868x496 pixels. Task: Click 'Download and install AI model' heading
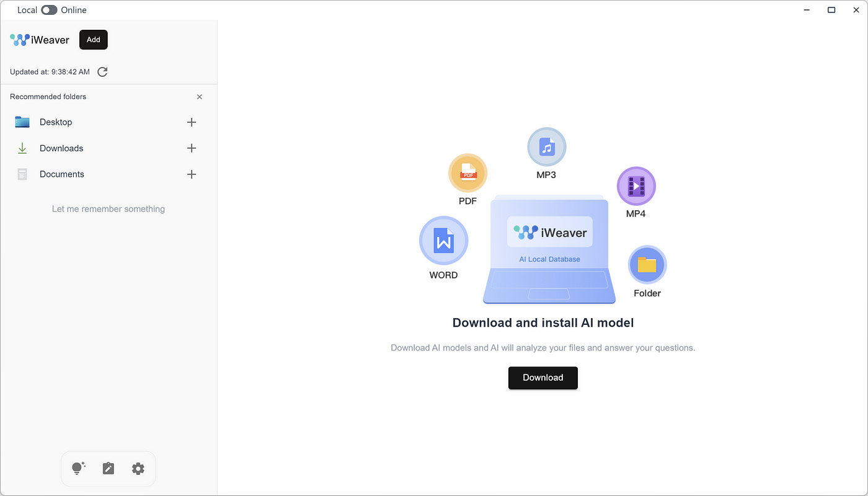point(543,322)
